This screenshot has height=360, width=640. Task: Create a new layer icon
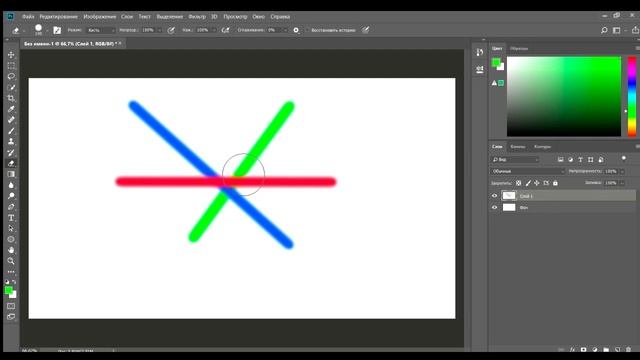[x=617, y=350]
